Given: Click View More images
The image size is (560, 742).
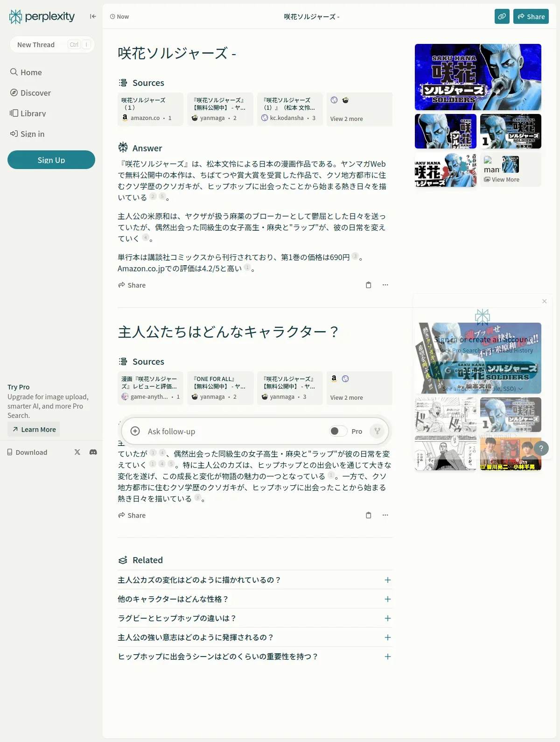Looking at the screenshot, I should (x=511, y=170).
